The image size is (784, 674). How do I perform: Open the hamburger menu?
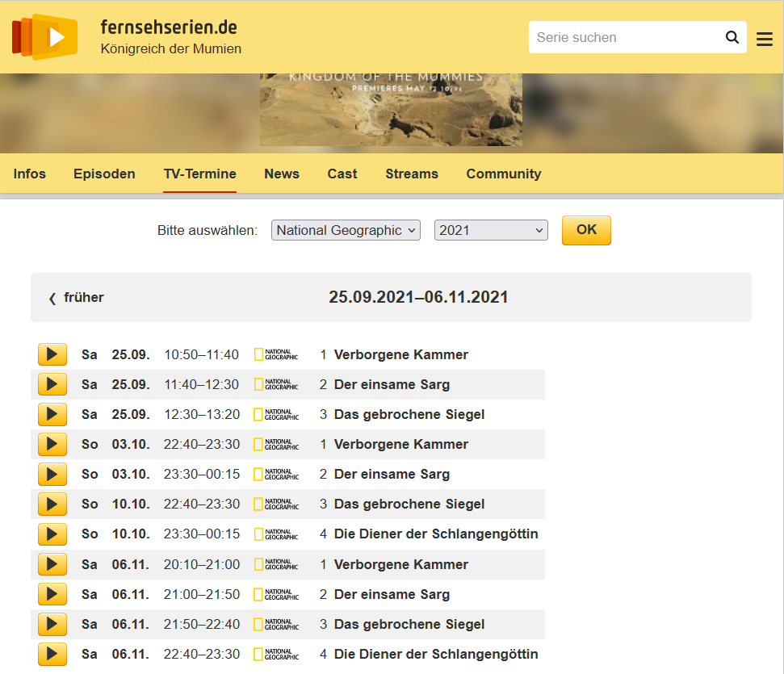pyautogui.click(x=764, y=39)
